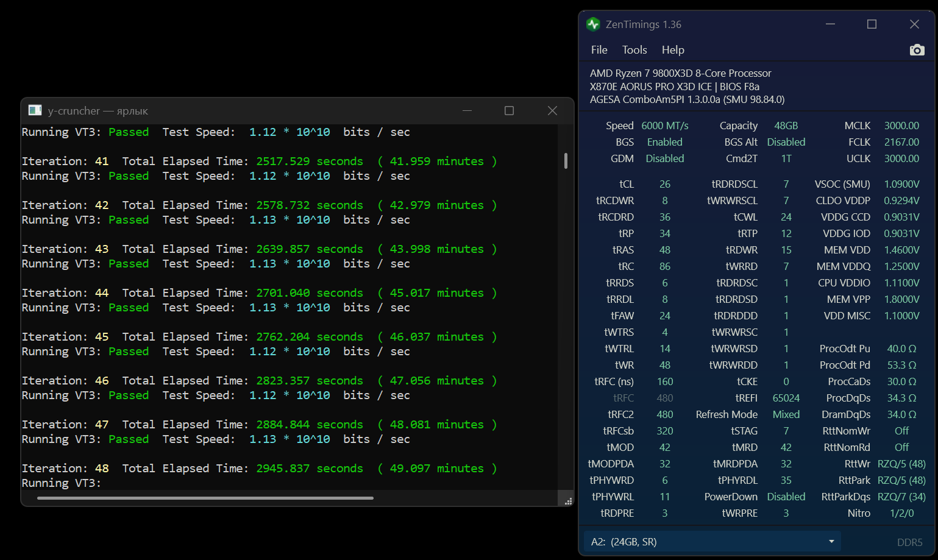This screenshot has height=560, width=938.
Task: Click the tPHYRDL value "35"
Action: point(786,480)
